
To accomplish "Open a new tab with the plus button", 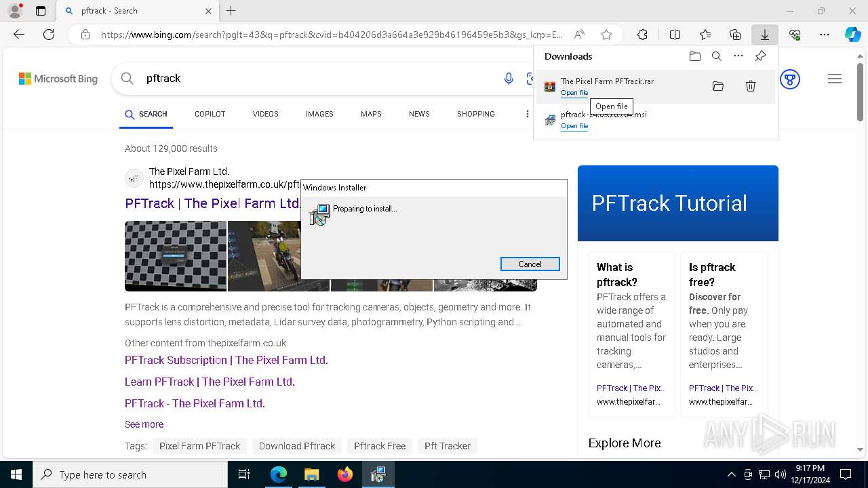I will (231, 11).
